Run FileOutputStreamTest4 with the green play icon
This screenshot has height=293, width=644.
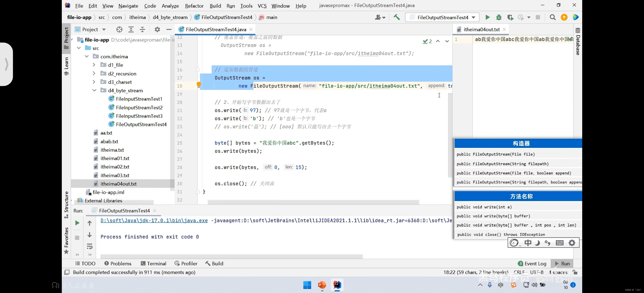click(x=487, y=17)
